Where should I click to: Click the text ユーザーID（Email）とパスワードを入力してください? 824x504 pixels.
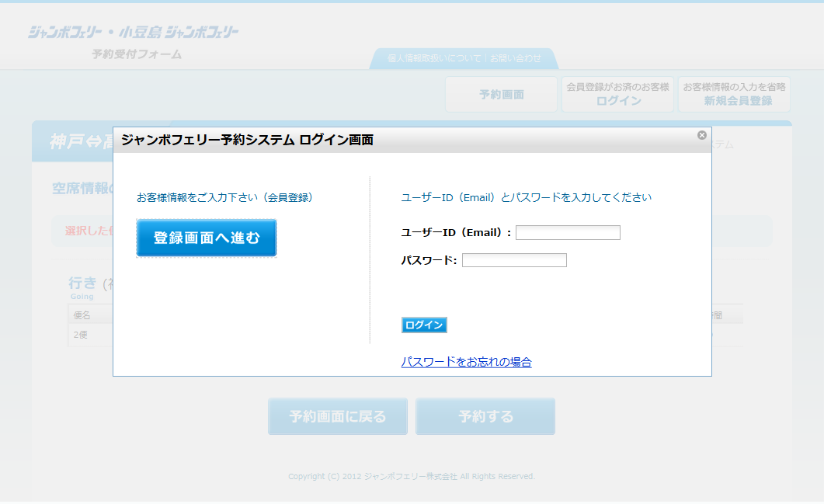(526, 197)
